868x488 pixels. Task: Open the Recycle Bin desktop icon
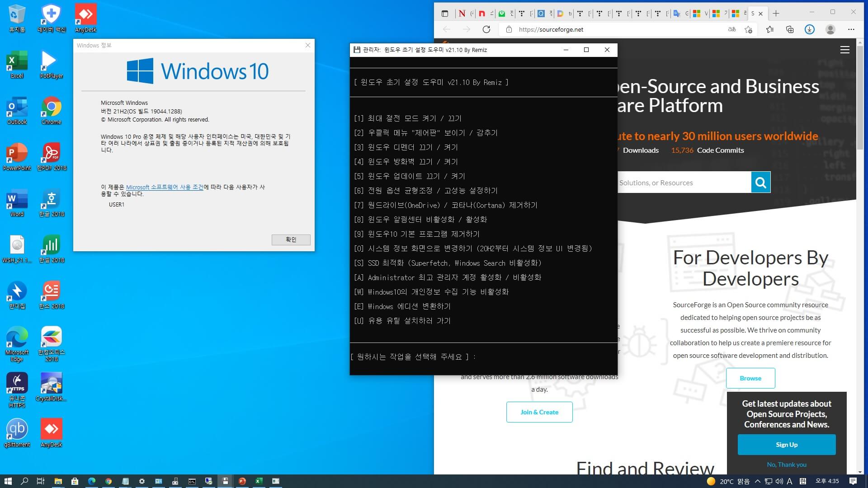tap(17, 18)
